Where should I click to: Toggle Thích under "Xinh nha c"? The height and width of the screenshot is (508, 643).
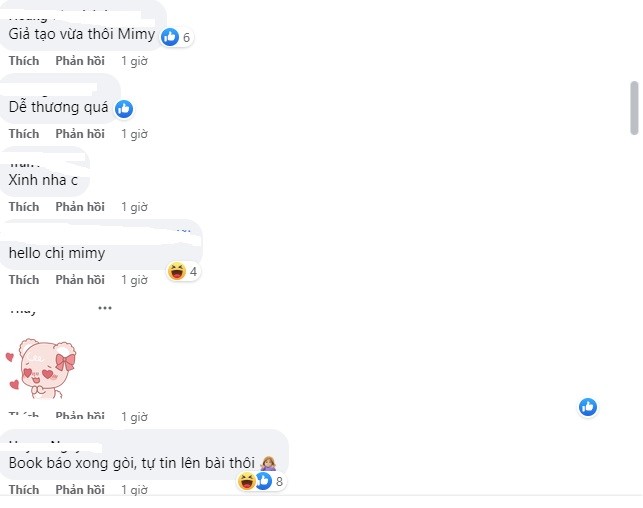click(x=24, y=207)
